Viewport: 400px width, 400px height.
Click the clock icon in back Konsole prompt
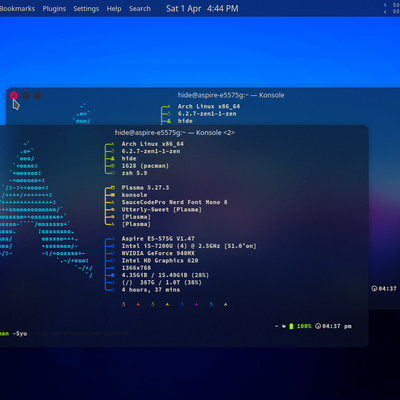[374, 289]
